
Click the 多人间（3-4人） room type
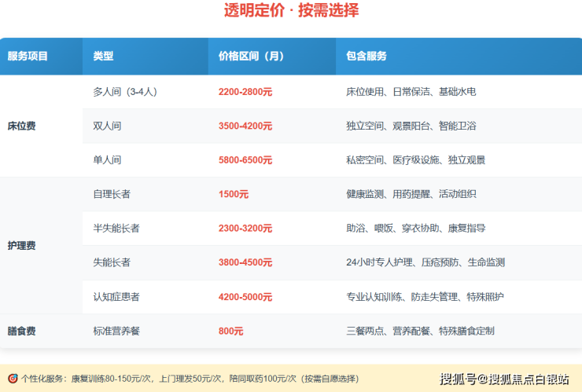125,92
